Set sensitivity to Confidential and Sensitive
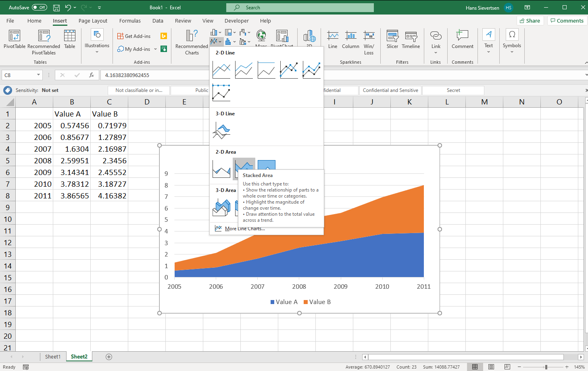This screenshot has width=588, height=371. (x=390, y=90)
